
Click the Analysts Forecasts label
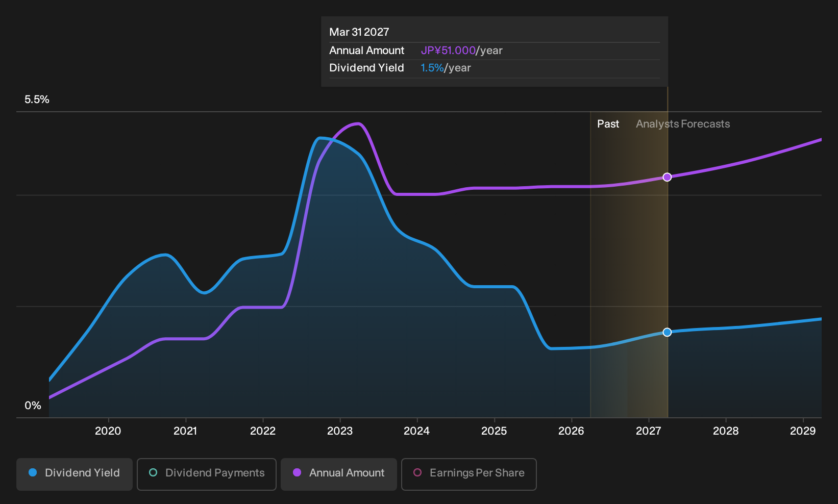tap(683, 124)
